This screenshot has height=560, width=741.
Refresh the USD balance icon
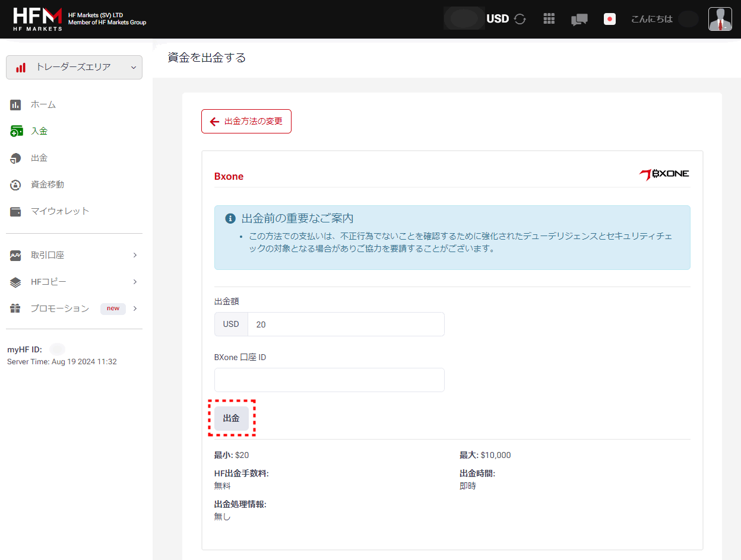(x=520, y=19)
